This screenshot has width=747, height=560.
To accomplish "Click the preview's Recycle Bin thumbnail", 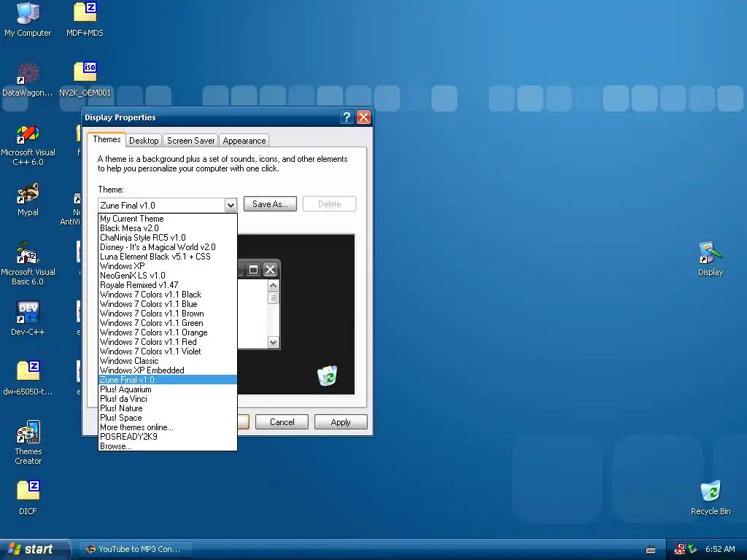I will (x=328, y=376).
